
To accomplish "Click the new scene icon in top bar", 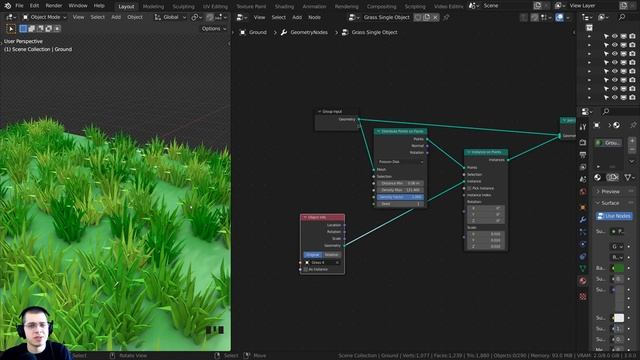I will (538, 6).
